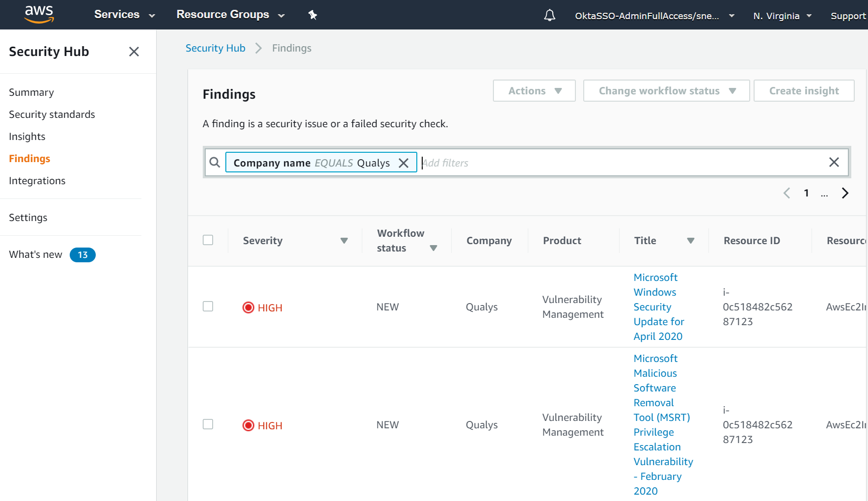Screen dimensions: 868x501
Task: Click the search magnifier icon in filter bar
Action: coord(215,162)
